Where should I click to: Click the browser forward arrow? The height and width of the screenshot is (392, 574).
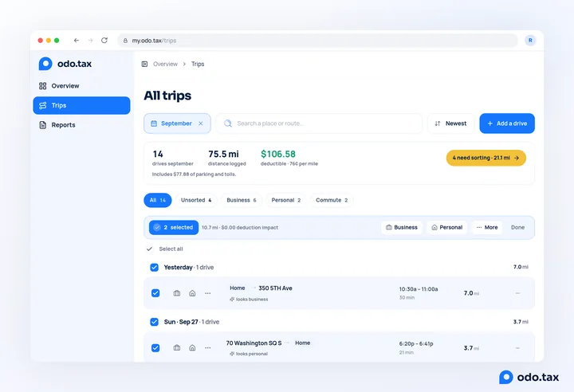click(x=90, y=41)
